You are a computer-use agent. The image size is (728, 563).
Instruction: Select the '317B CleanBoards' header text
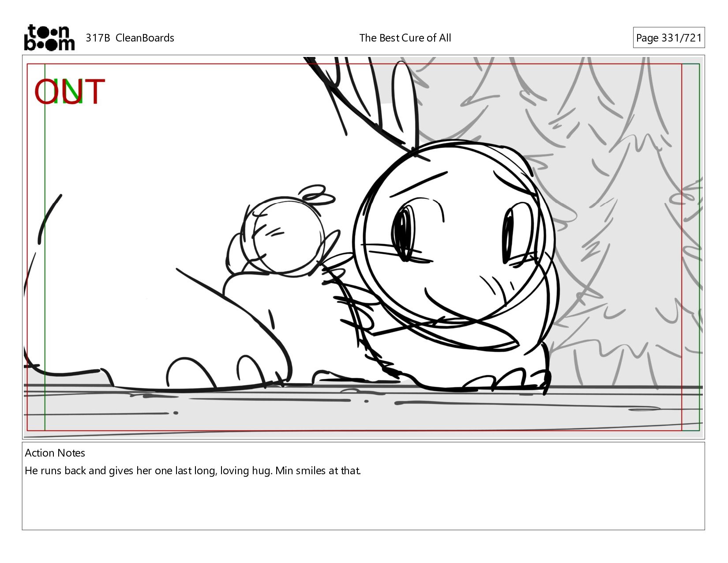(130, 38)
